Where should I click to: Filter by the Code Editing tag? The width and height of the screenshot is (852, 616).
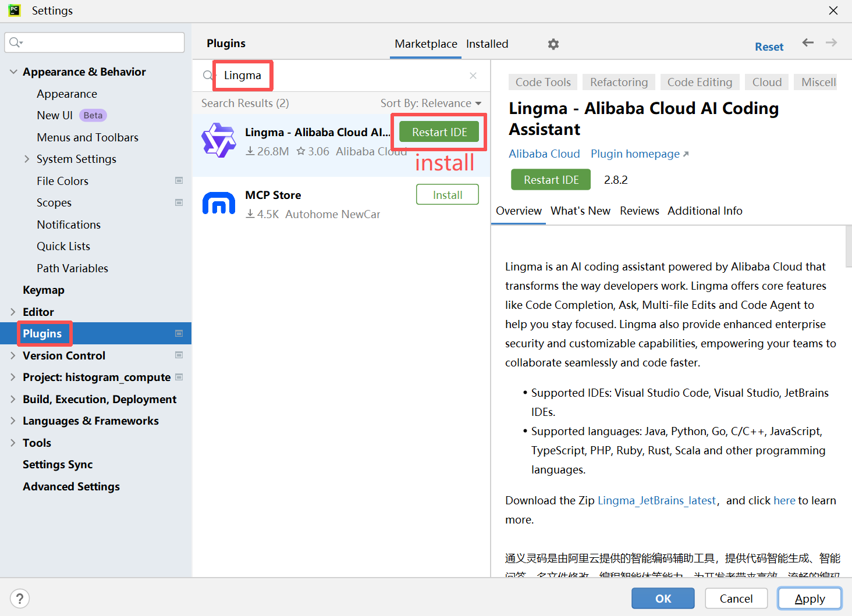click(700, 82)
